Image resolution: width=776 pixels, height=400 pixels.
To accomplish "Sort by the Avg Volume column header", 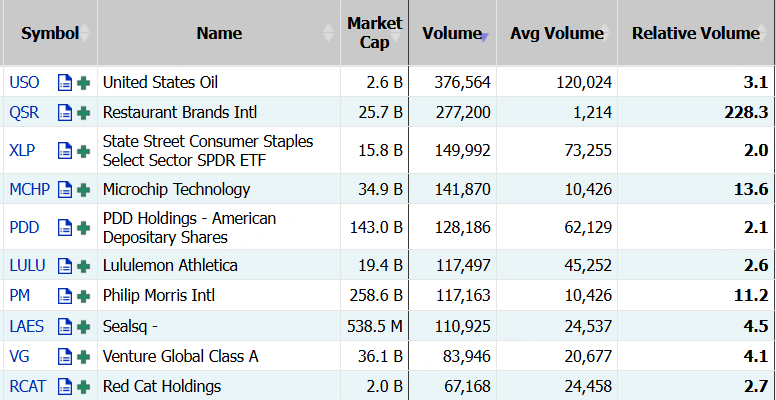I will (557, 33).
